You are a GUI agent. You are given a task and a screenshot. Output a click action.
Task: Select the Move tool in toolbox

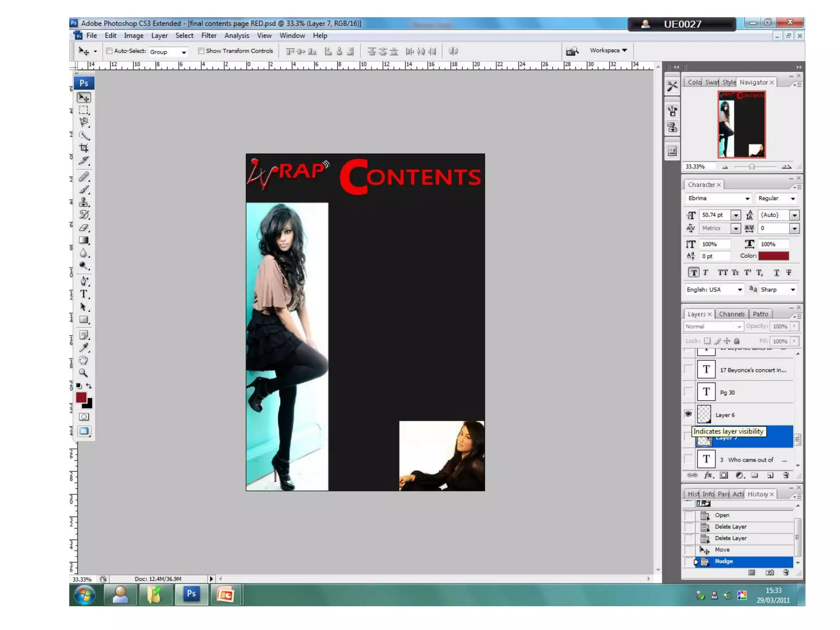coord(84,97)
